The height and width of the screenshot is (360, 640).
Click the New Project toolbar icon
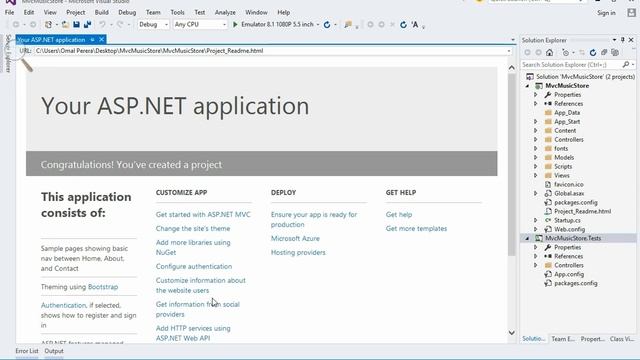[x=48, y=24]
